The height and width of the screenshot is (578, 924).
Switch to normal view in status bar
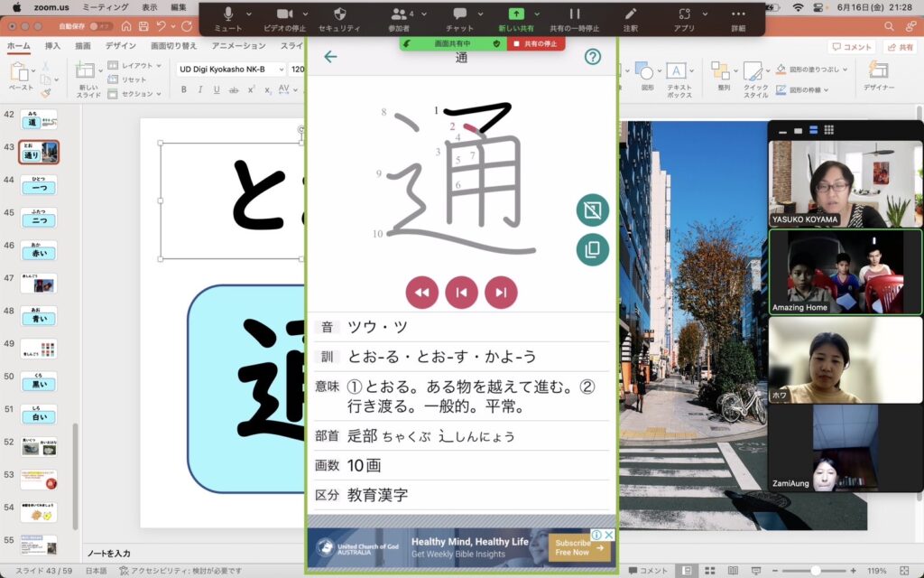click(x=687, y=571)
